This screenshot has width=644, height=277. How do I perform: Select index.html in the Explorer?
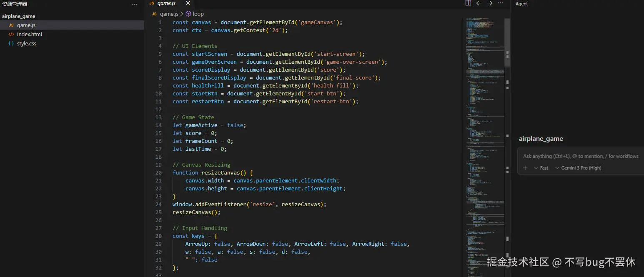(x=29, y=34)
